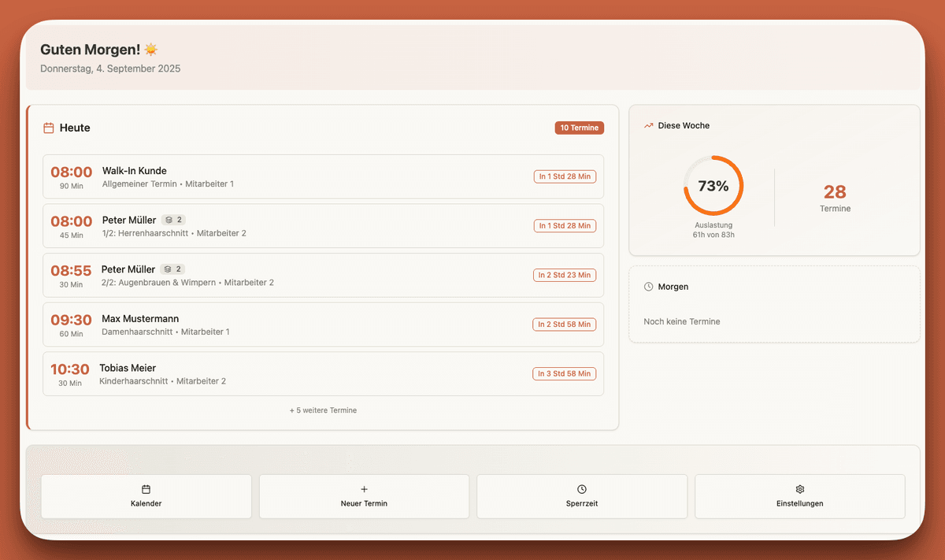Screen dimensions: 945x560
Task: Click the trend arrow icon beside Diese Woche
Action: [648, 124]
